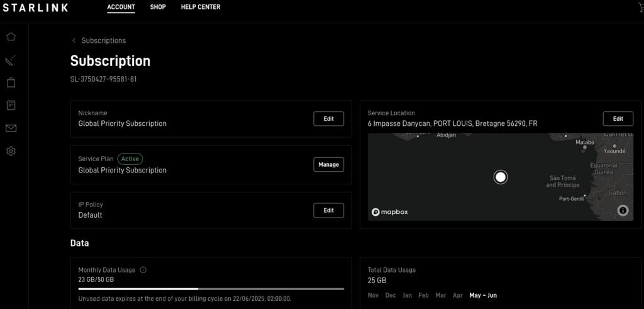Click the Abidjan label on map
The height and width of the screenshot is (309, 644).
(446, 135)
